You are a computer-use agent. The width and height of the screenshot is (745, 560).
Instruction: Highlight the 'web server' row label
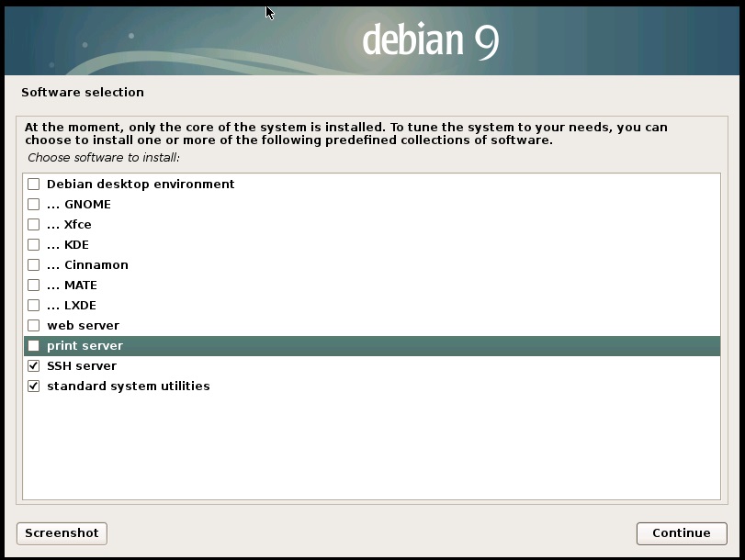tap(83, 326)
